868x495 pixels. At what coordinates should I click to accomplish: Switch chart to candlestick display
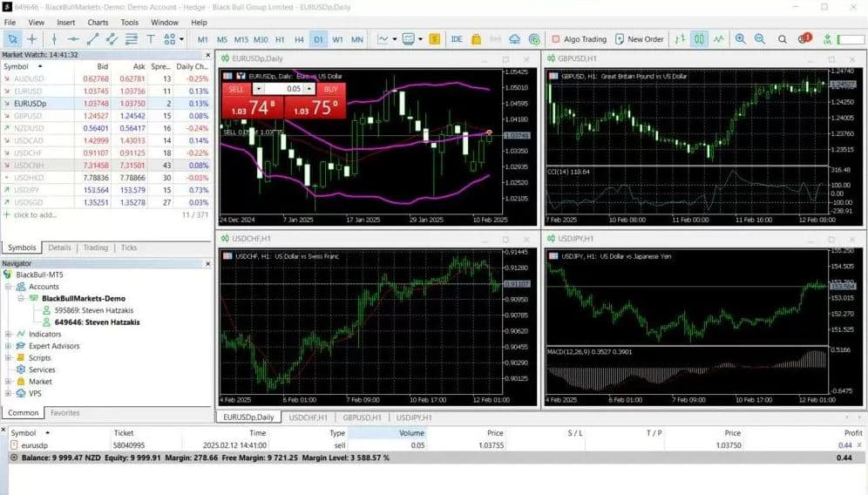tap(699, 39)
